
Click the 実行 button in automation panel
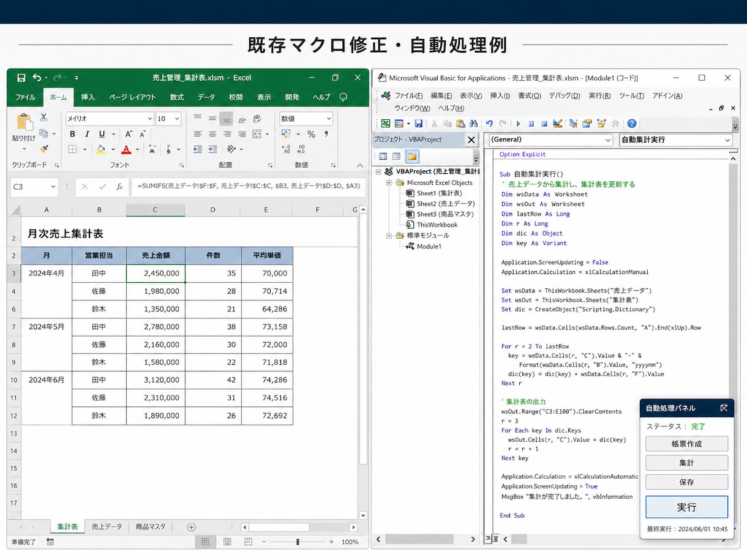click(686, 507)
